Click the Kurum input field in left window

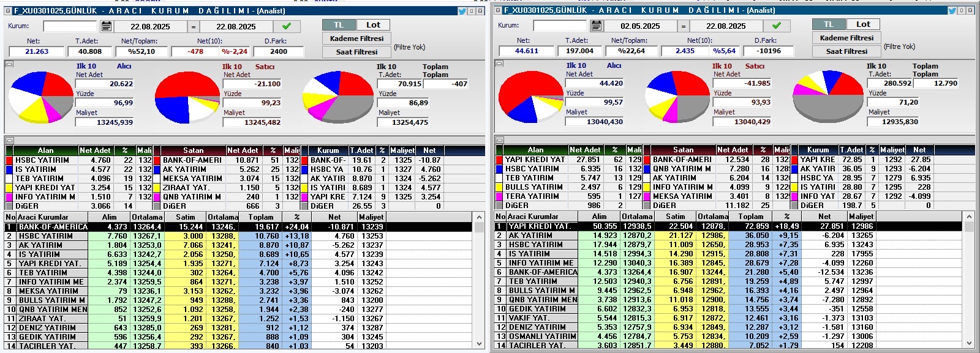(x=70, y=26)
